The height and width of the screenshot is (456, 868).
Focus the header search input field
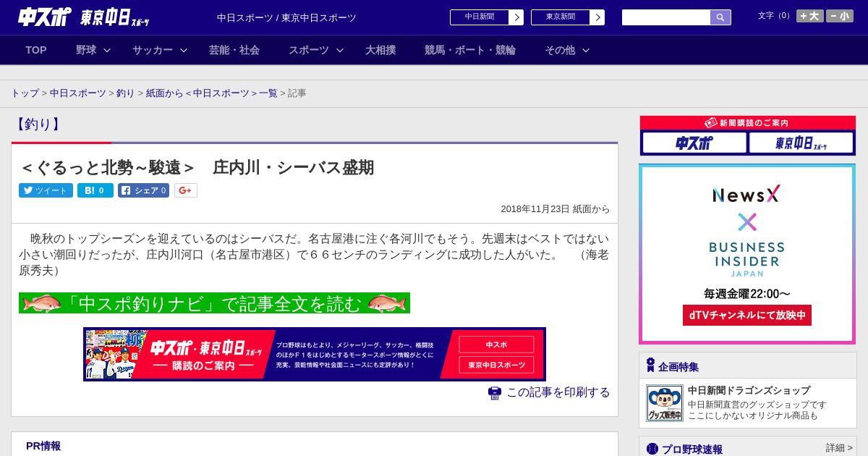(x=666, y=17)
